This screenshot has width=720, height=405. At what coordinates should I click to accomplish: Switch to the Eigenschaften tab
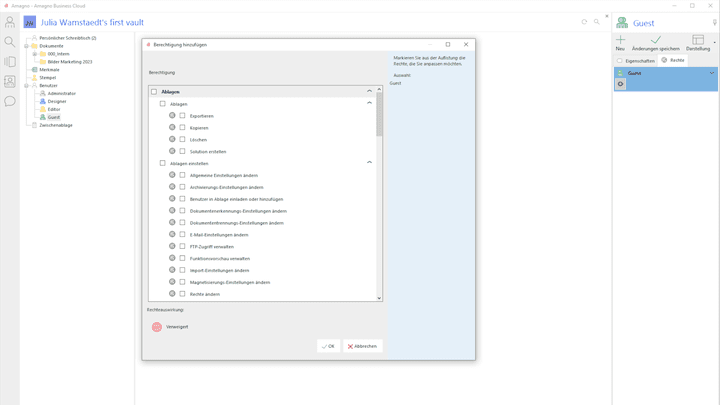[x=636, y=61]
